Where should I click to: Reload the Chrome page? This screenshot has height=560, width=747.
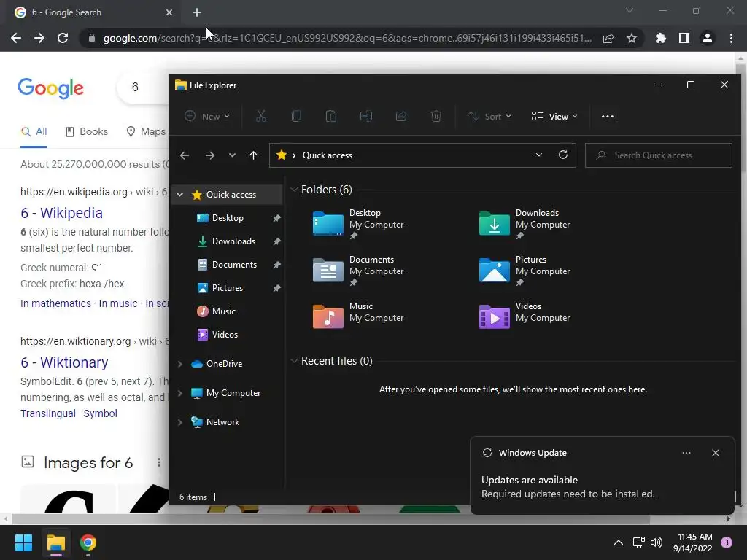pos(63,38)
